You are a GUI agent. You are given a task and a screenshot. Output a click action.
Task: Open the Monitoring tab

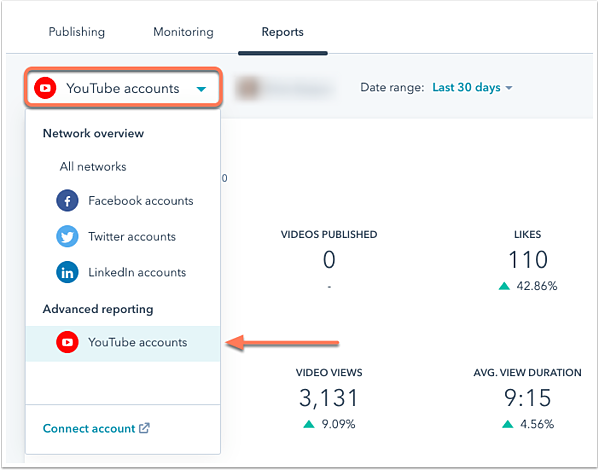183,32
